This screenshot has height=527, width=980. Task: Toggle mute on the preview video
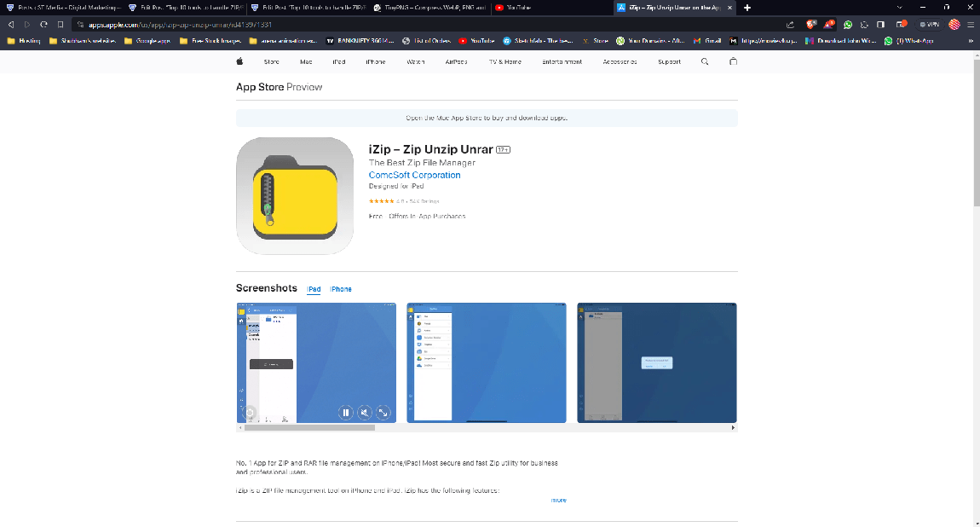[x=365, y=413]
